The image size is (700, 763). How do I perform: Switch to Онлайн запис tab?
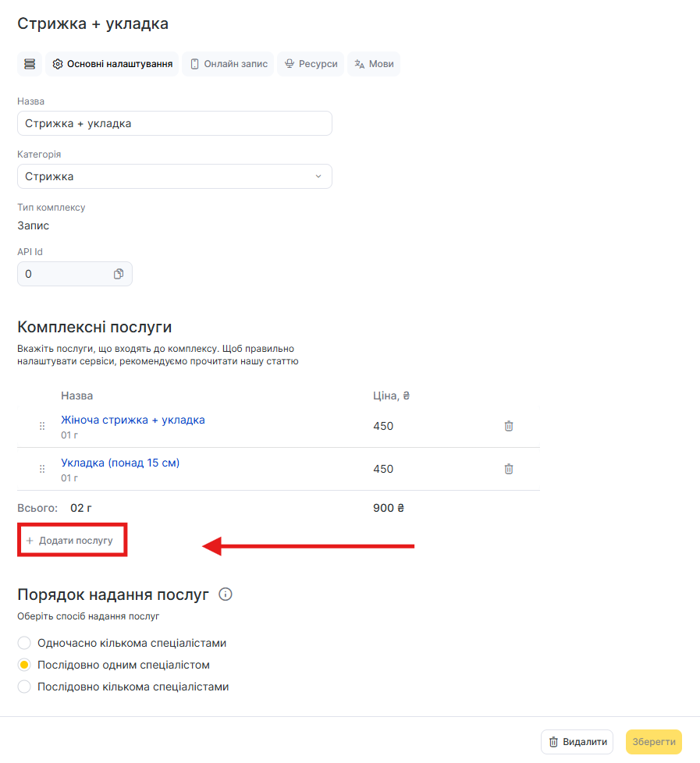click(229, 64)
